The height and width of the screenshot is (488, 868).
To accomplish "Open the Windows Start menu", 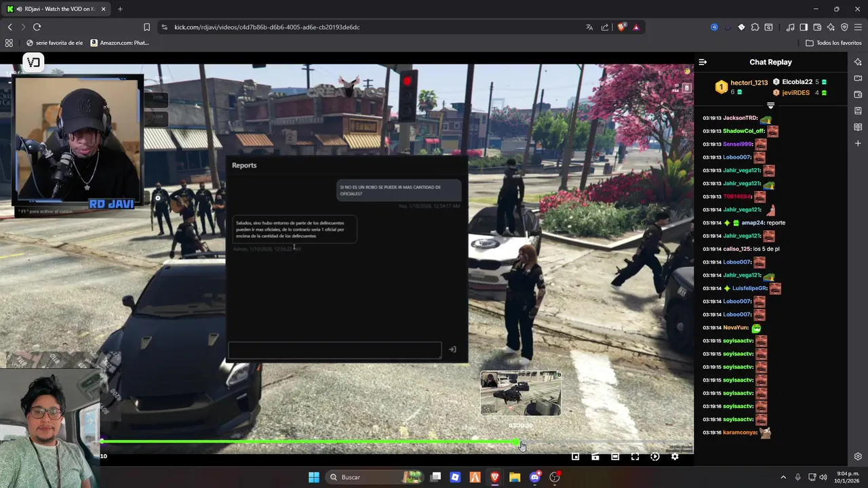I will click(314, 477).
